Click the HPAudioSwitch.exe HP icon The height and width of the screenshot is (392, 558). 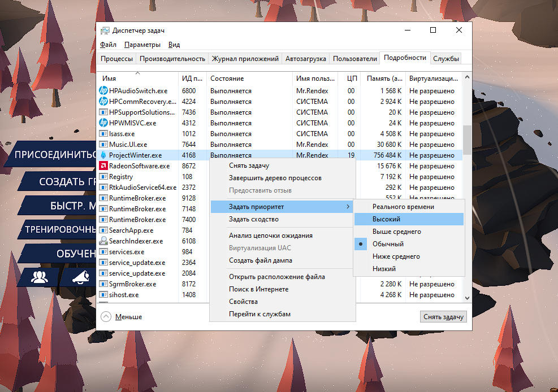point(103,90)
